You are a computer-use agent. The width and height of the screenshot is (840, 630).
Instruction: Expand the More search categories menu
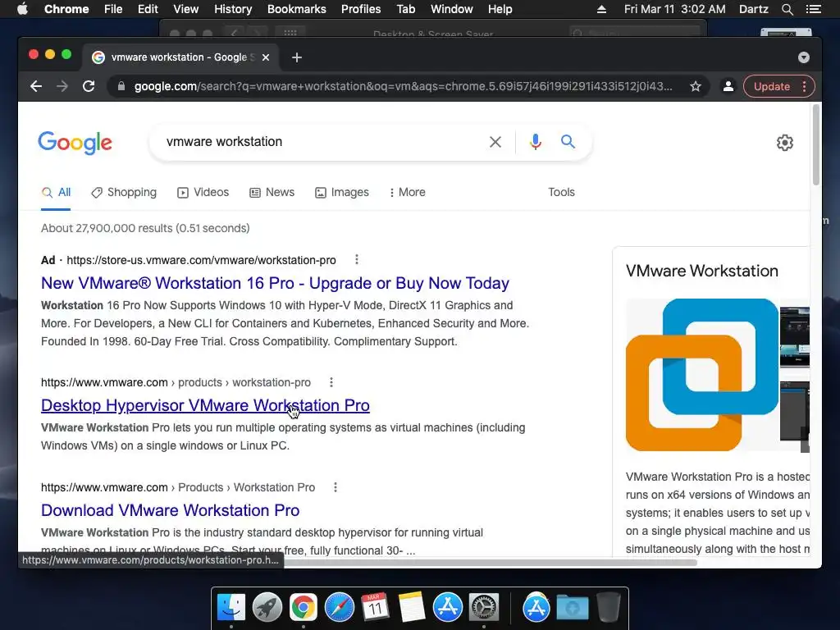tap(407, 192)
